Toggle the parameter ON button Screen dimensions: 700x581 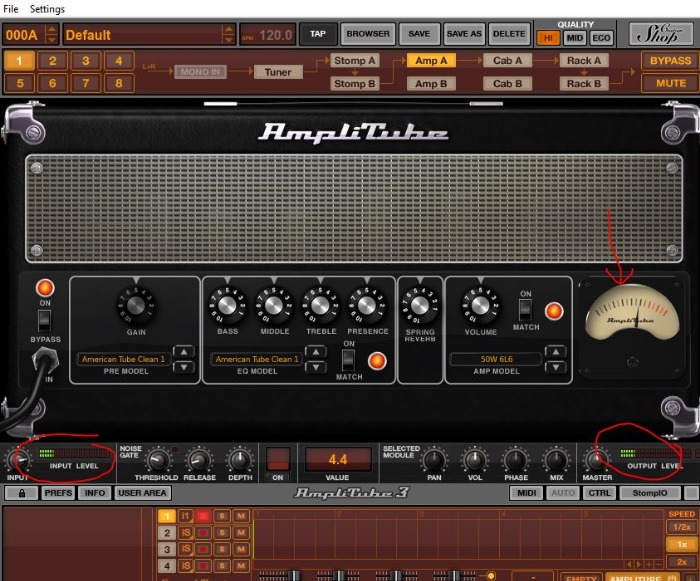pos(278,460)
